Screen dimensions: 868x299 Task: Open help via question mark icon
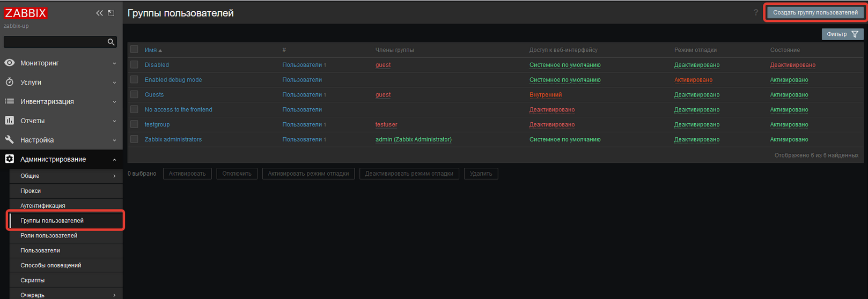(x=756, y=12)
